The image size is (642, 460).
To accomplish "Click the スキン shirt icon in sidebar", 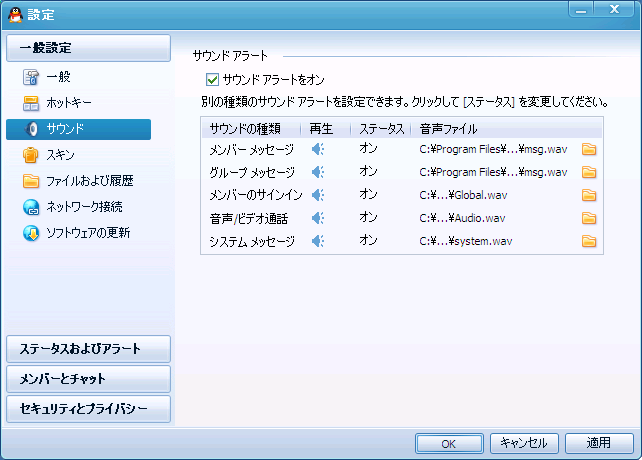I will [x=31, y=155].
